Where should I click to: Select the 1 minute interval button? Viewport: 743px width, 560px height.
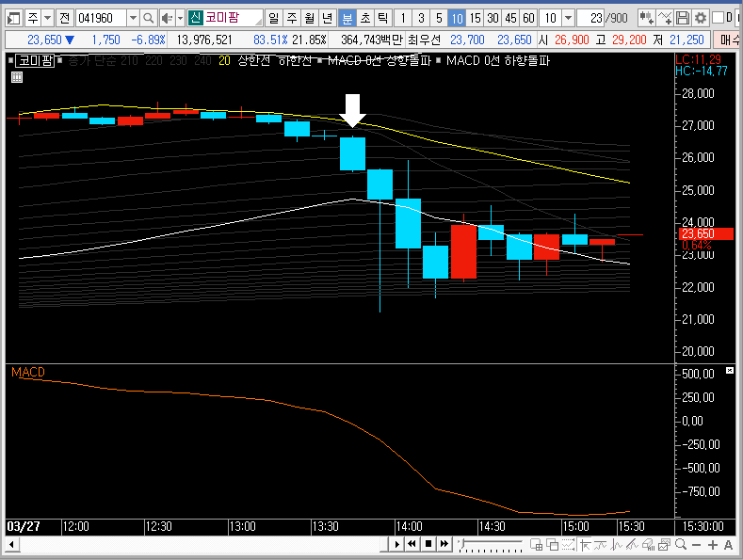click(403, 19)
